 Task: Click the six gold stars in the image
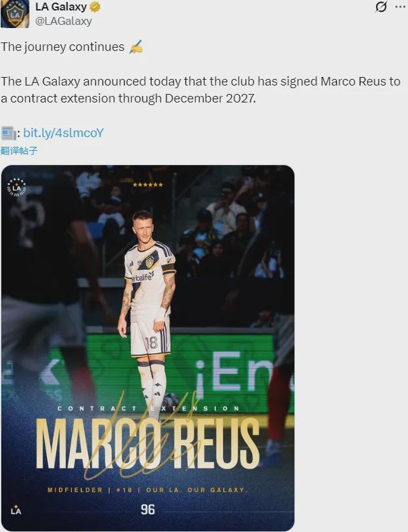148,185
